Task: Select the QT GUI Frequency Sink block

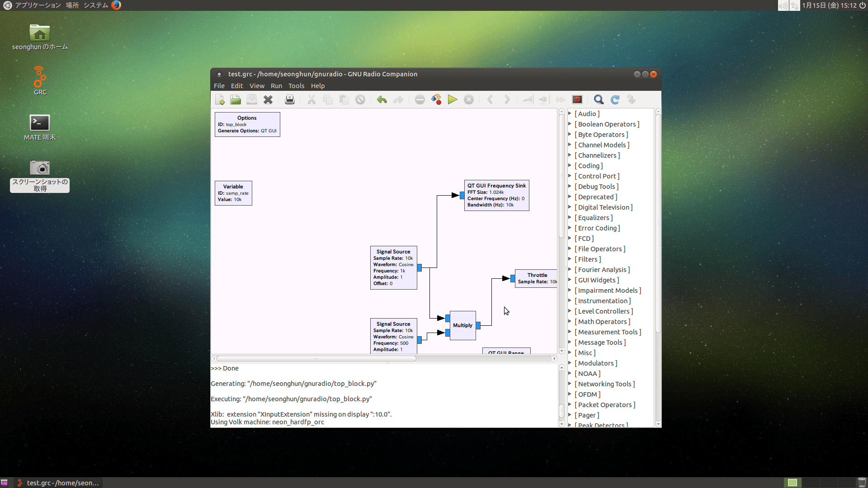Action: 496,196
